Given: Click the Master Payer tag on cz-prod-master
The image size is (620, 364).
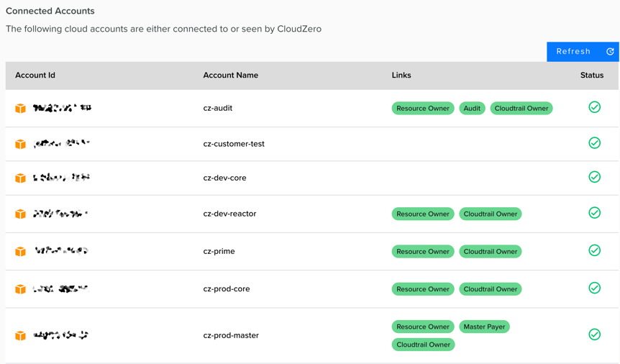Looking at the screenshot, I should [484, 327].
